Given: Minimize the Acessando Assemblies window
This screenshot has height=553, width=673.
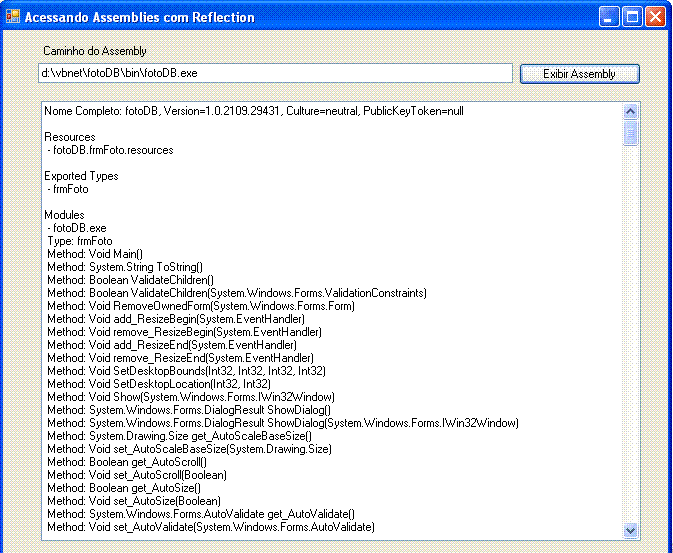Looking at the screenshot, I should [x=609, y=17].
